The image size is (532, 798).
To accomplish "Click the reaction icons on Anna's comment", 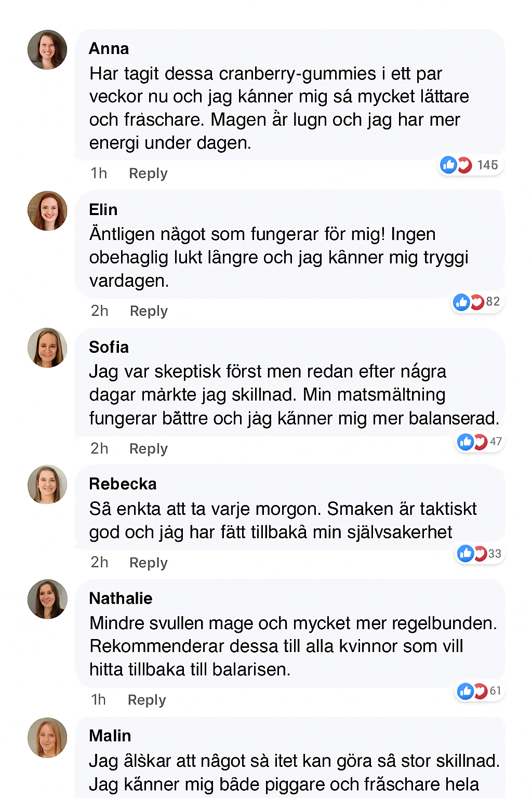I will (456, 165).
